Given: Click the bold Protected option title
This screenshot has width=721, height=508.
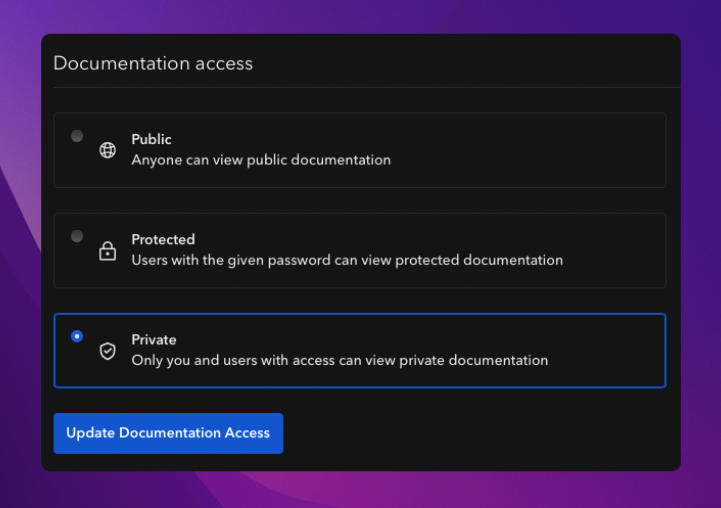Looking at the screenshot, I should (x=163, y=240).
